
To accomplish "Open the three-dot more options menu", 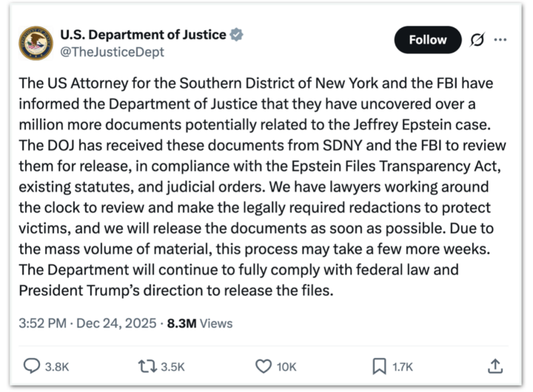I will [x=500, y=40].
